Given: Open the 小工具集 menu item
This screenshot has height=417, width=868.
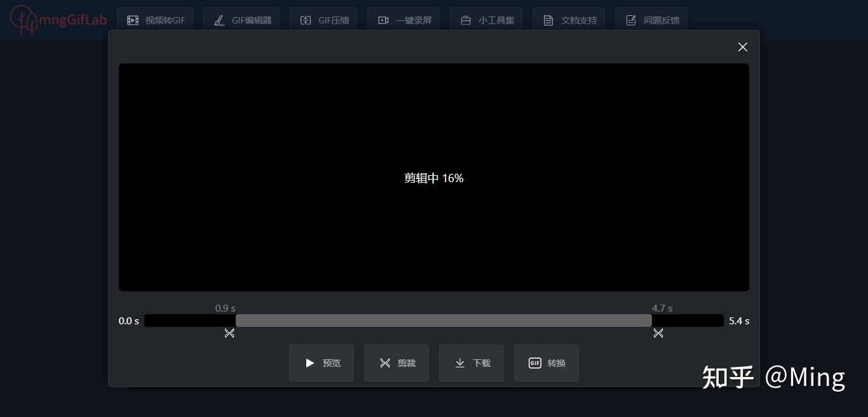Looking at the screenshot, I should click(486, 20).
